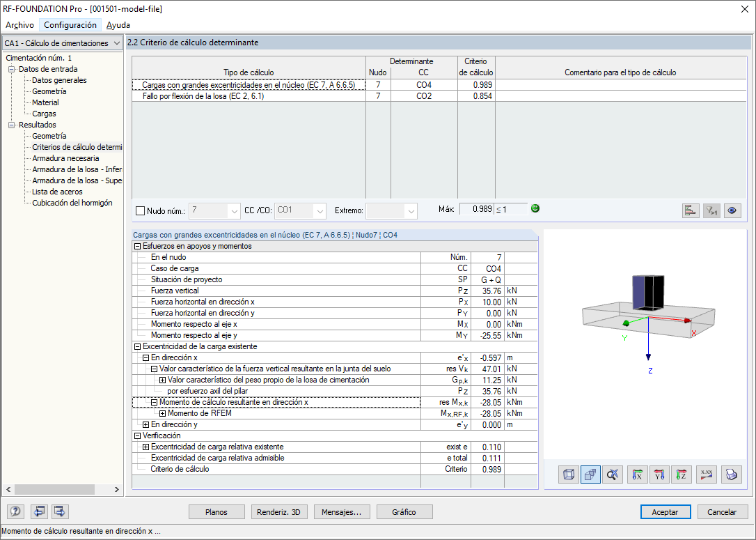The image size is (756, 540).
Task: Select Armadura de la losa - Supe tree item
Action: click(x=77, y=180)
